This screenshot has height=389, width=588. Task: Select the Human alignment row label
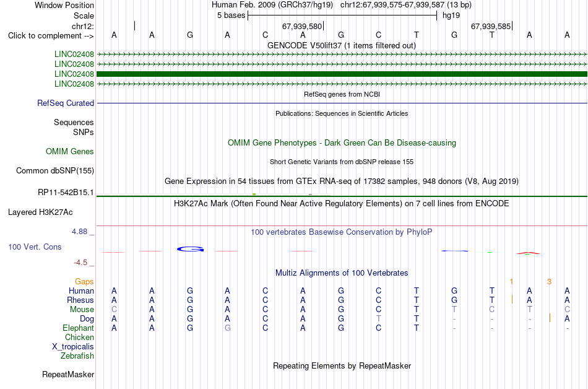(81, 291)
